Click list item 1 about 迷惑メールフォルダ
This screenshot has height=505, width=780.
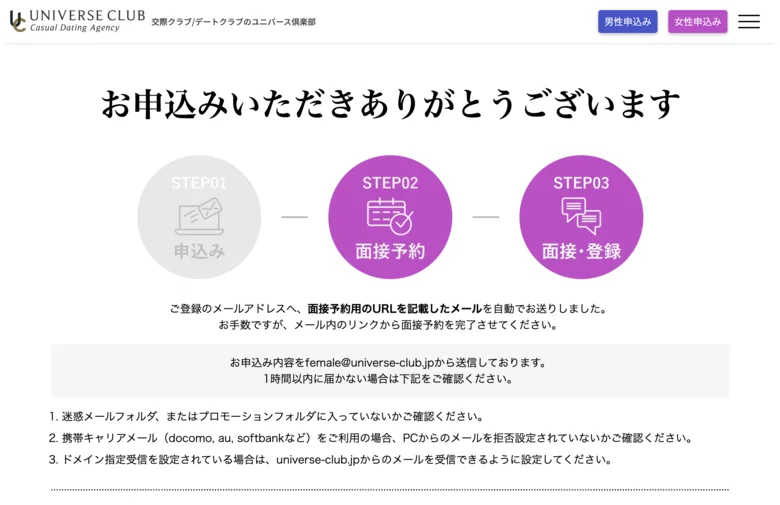266,416
